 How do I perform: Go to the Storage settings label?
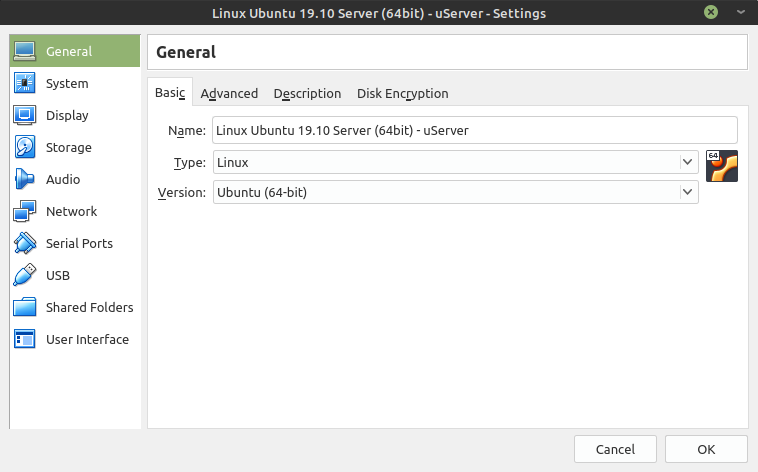tap(69, 148)
